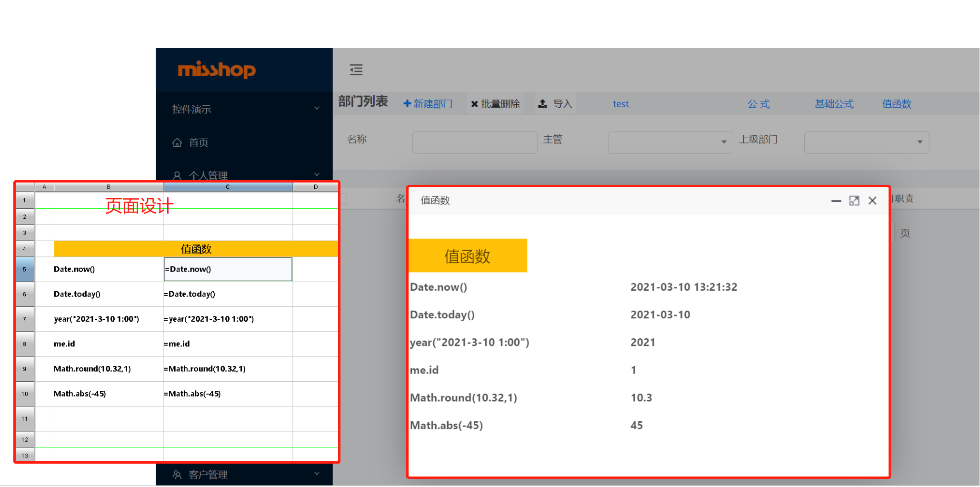
Task: Select cell containing =year("2021-3-10 1:00")
Action: coord(228,319)
